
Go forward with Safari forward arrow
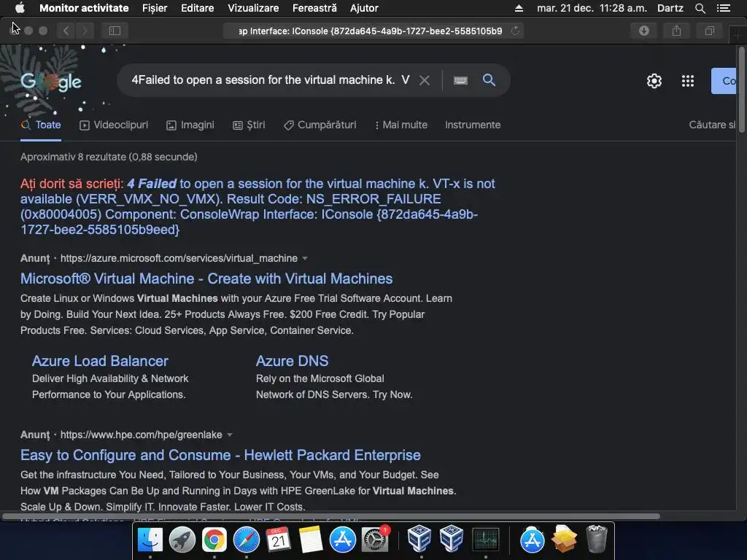click(85, 31)
